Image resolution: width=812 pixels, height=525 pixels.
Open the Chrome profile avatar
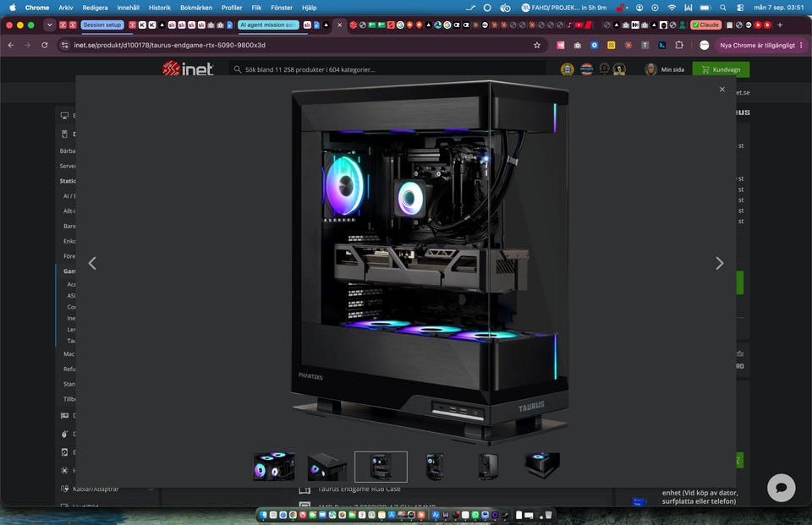click(705, 45)
